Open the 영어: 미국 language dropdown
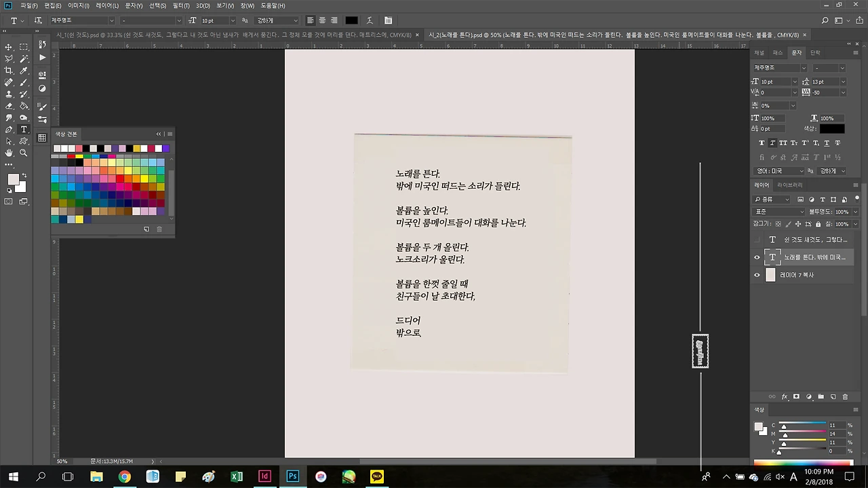Viewport: 868px width, 488px height. click(780, 170)
